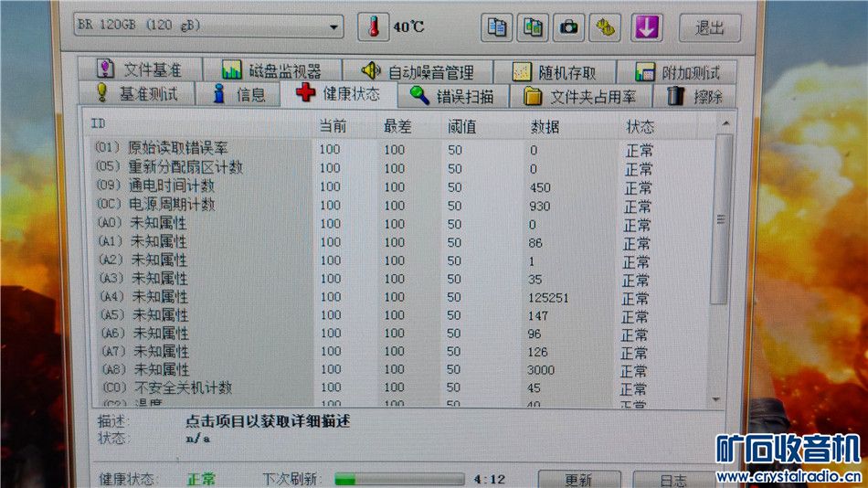Open the 磁盘监视器 tab
The height and width of the screenshot is (488, 868).
tap(272, 70)
